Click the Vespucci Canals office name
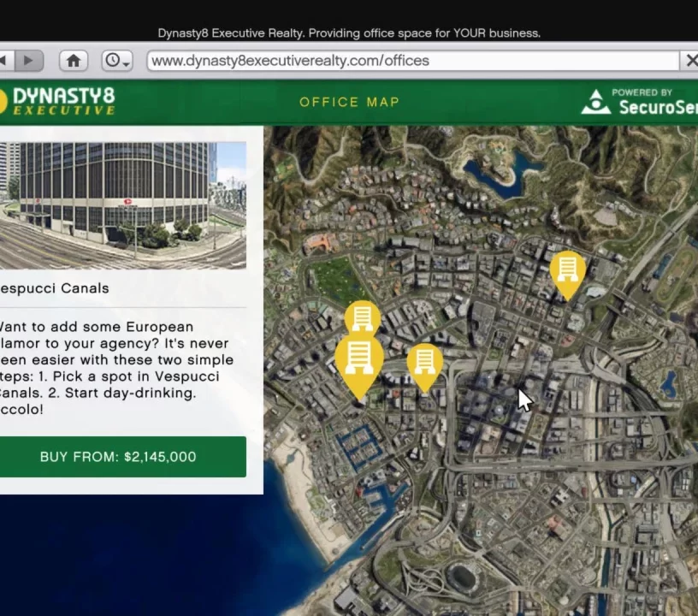Viewport: 698px width, 616px height. pyautogui.click(x=54, y=288)
